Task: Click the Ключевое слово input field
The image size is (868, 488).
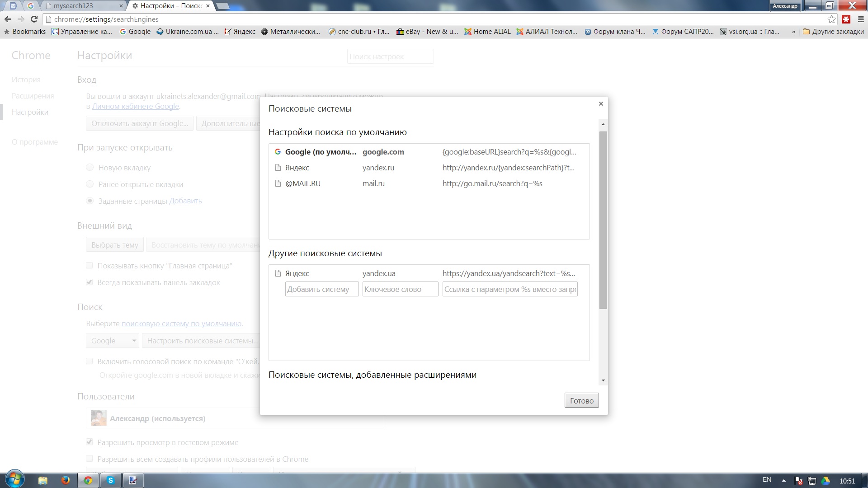Action: 400,289
